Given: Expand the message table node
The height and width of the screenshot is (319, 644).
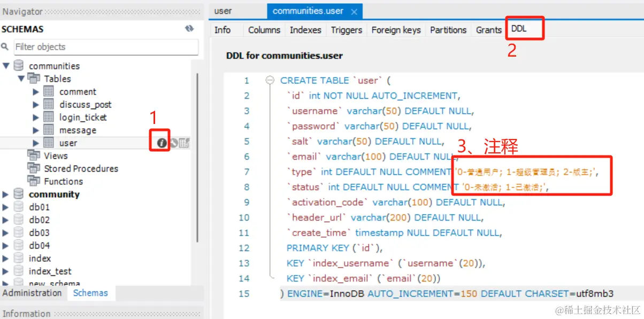Looking at the screenshot, I should tap(36, 130).
